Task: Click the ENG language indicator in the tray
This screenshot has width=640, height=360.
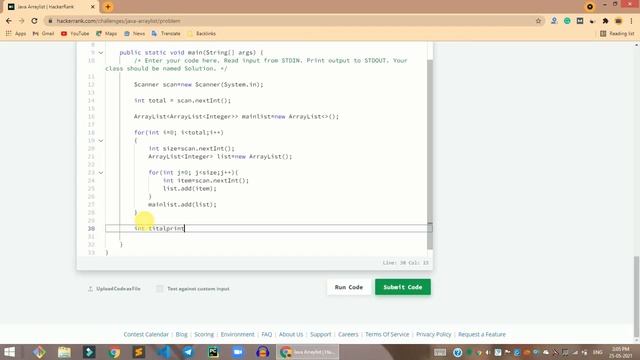Action: 598,352
